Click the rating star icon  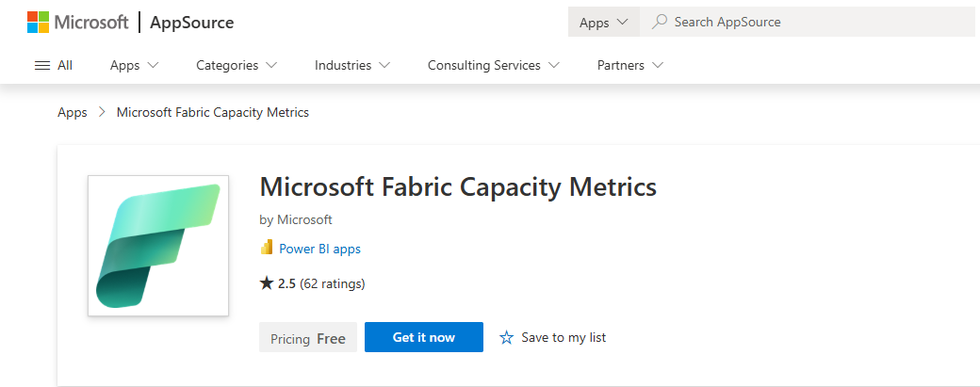pyautogui.click(x=267, y=283)
